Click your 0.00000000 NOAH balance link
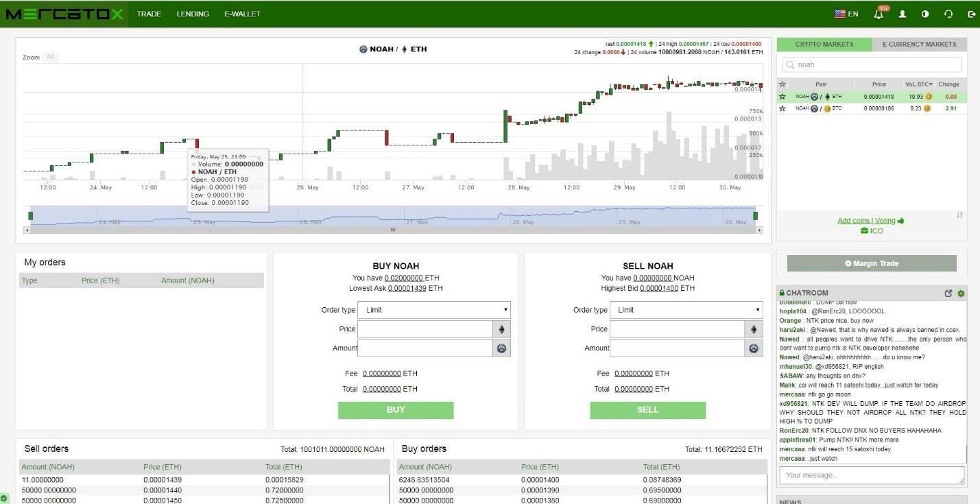This screenshot has height=504, width=980. pyautogui.click(x=652, y=278)
